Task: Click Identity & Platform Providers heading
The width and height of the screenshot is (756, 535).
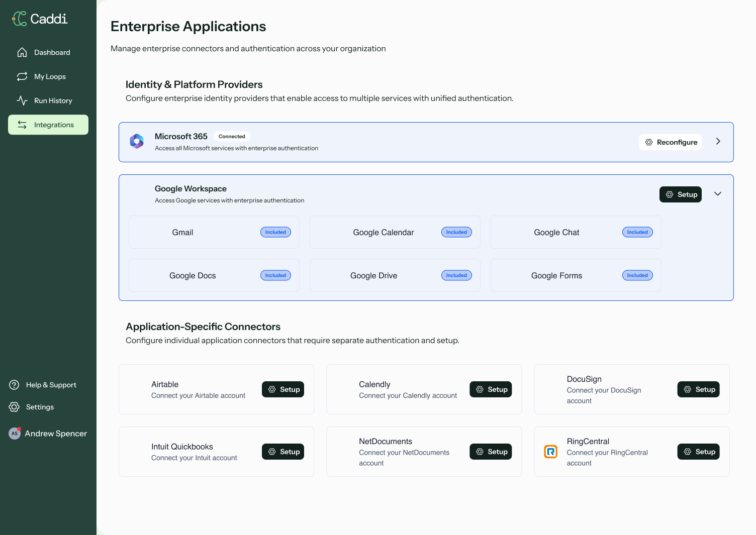Action: 194,84
